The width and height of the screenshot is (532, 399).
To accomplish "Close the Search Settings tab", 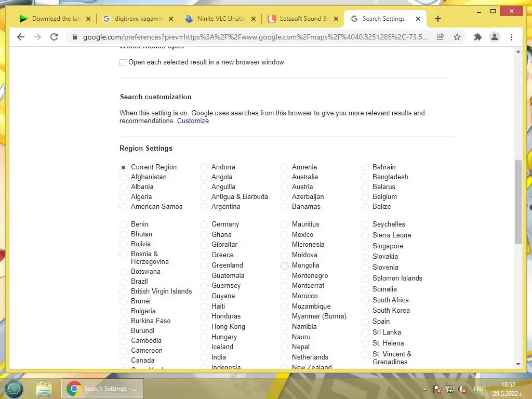I will pos(418,19).
